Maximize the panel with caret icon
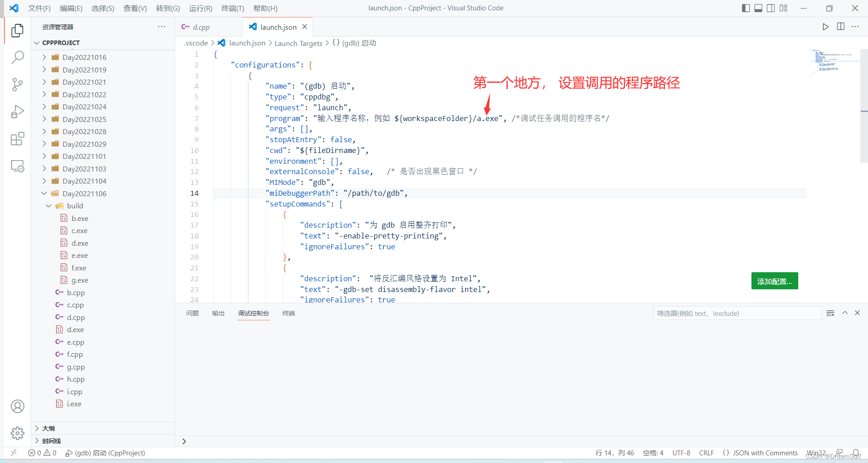 pyautogui.click(x=845, y=313)
